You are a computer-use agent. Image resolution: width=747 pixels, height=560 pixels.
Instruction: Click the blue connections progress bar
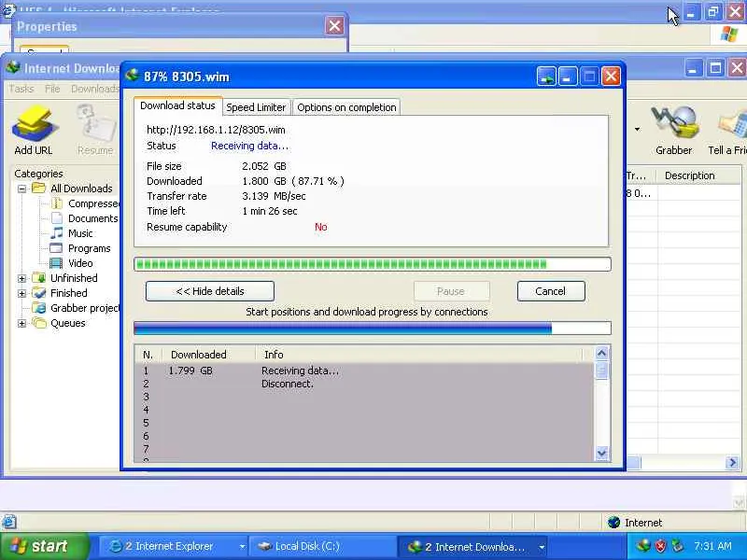(x=373, y=329)
